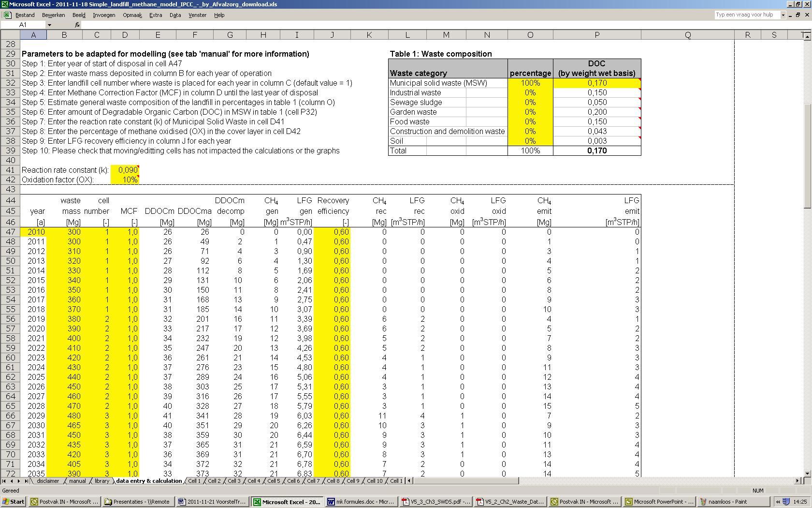Open the Data menu
This screenshot has height=508, width=812.
(x=175, y=15)
